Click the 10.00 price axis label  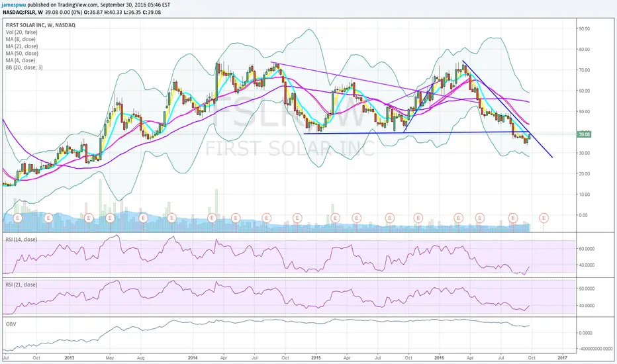(584, 195)
